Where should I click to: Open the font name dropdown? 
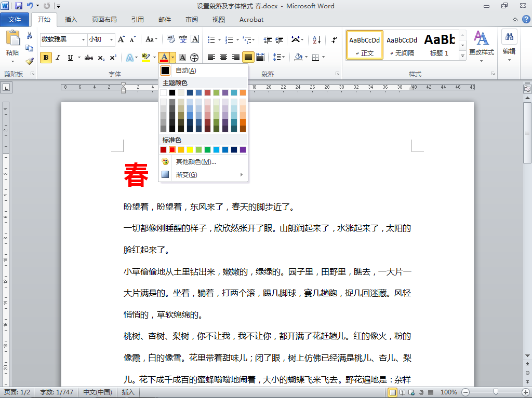pos(83,39)
